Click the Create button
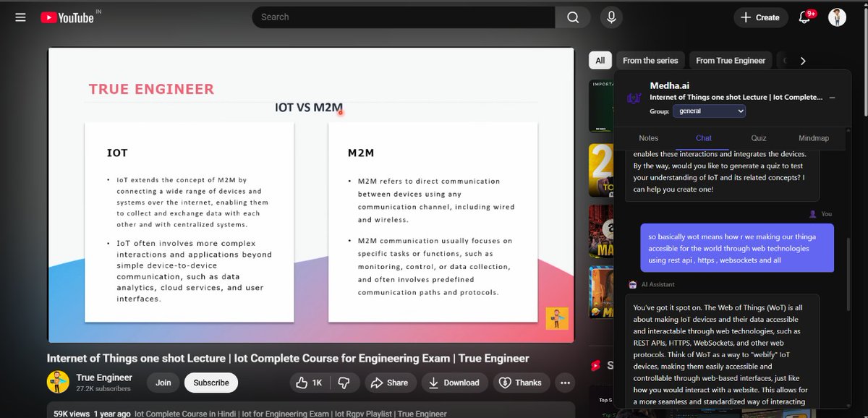Viewport: 868px width, 418px height. coord(760,16)
